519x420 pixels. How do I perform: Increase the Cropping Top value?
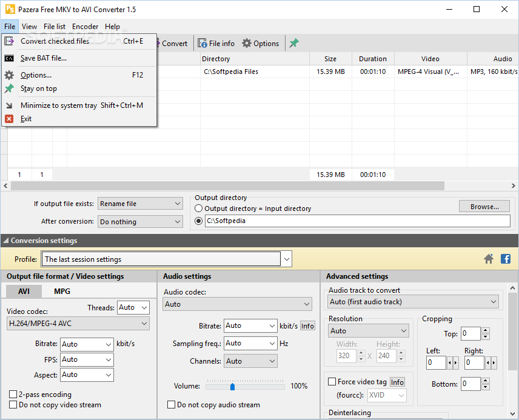485,330
